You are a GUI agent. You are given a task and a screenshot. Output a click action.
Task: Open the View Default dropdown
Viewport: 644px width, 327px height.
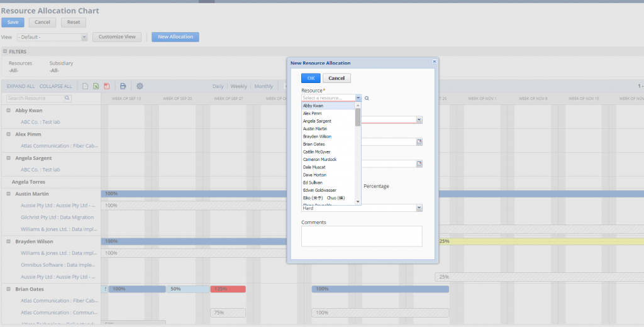click(84, 37)
